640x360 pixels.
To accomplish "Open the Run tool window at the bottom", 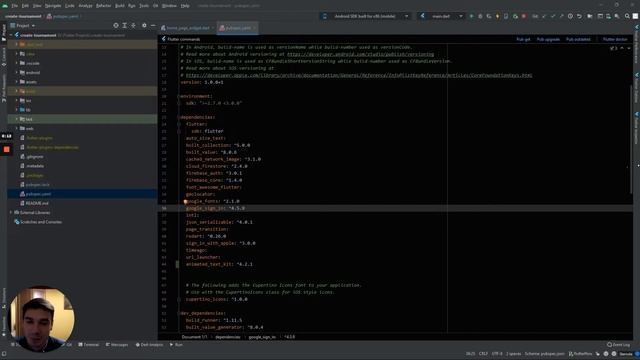I will click(x=176, y=344).
